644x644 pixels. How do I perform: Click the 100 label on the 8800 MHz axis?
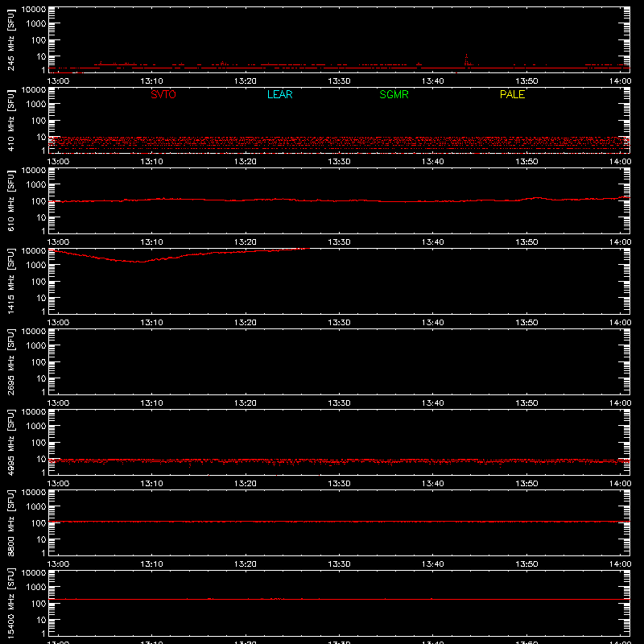coord(39,522)
